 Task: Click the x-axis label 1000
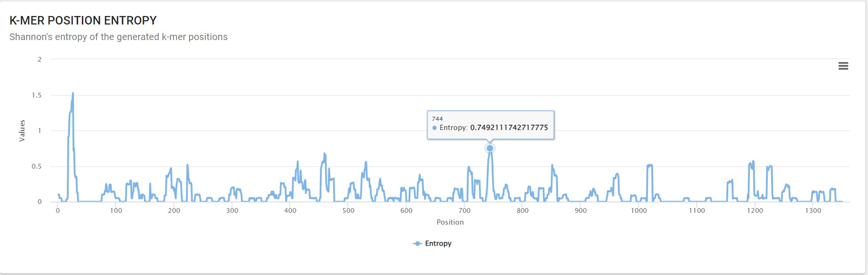coord(639,210)
